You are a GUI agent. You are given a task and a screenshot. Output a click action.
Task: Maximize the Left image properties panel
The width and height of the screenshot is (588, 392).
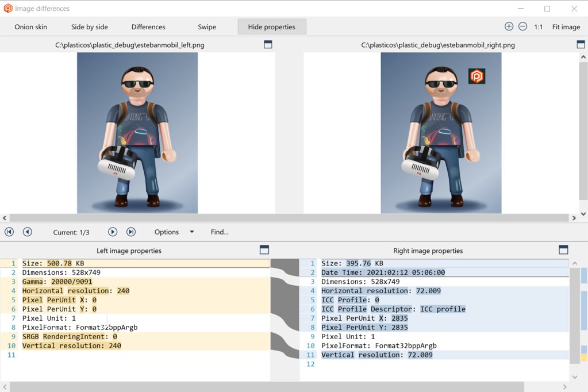point(264,249)
